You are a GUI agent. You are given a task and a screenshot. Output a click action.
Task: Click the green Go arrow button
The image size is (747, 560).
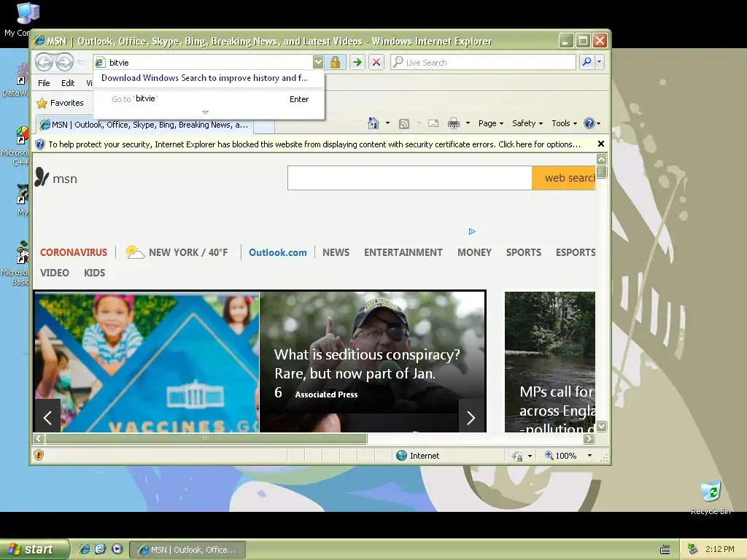coord(357,63)
